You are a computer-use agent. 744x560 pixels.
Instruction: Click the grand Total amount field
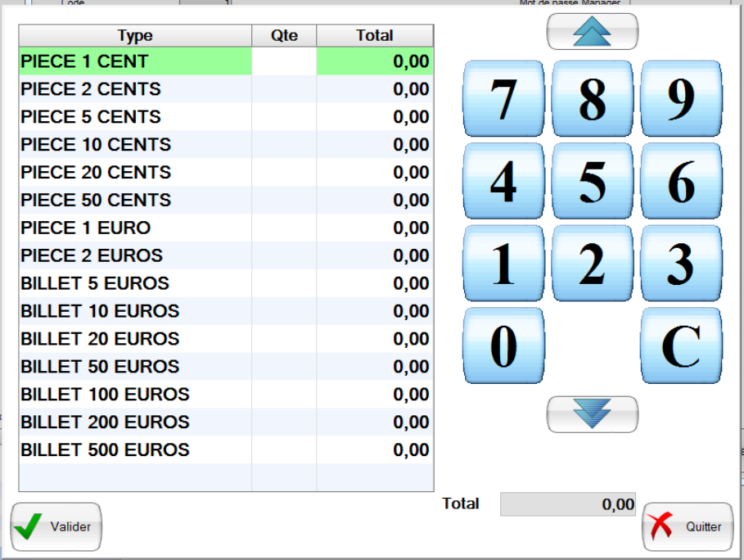coord(568,504)
